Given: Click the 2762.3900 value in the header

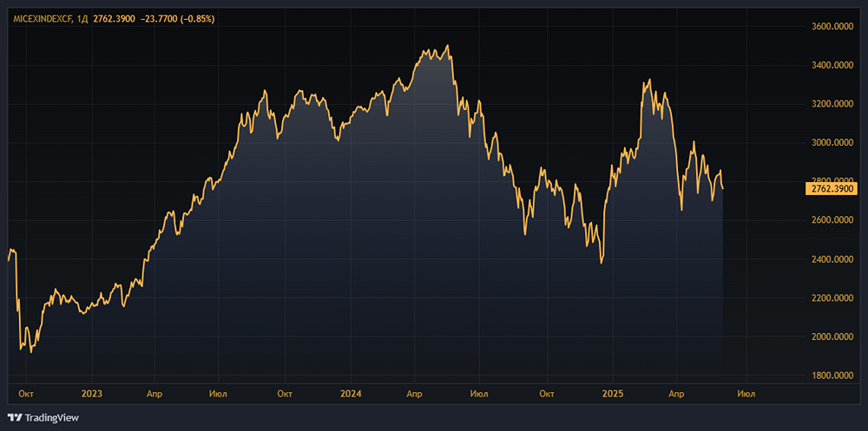Looking at the screenshot, I should click(114, 19).
